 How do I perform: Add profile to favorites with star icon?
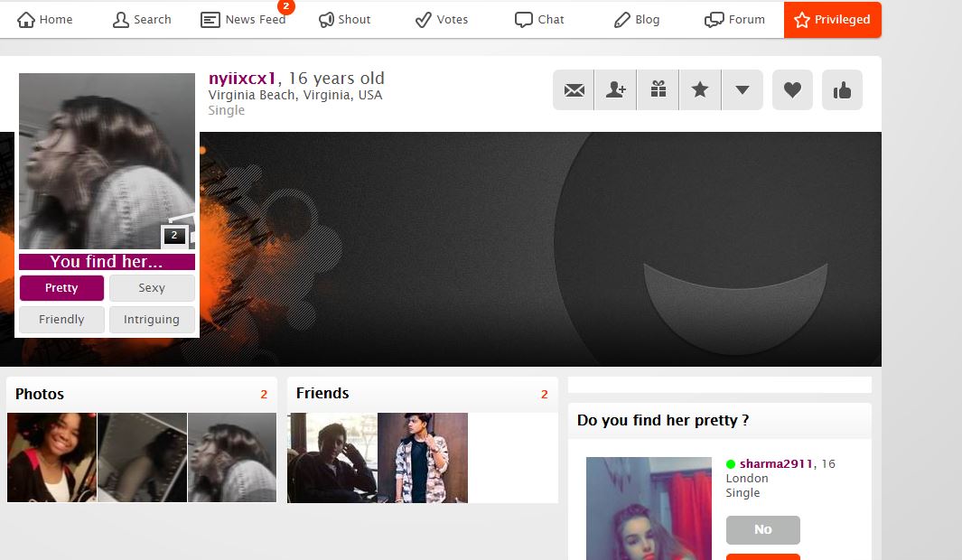click(700, 90)
